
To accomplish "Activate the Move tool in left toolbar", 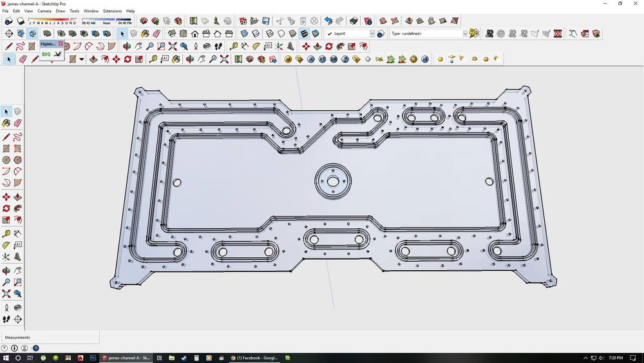I will [x=6, y=197].
